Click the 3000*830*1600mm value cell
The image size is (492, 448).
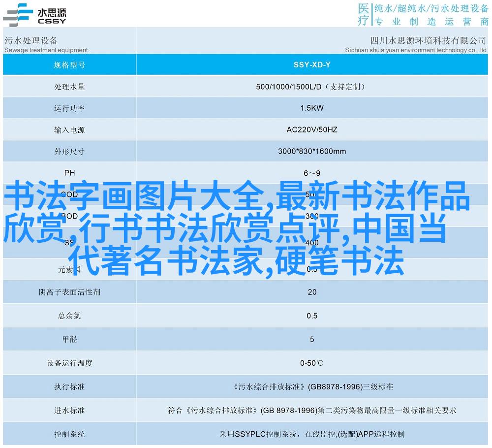pos(312,151)
